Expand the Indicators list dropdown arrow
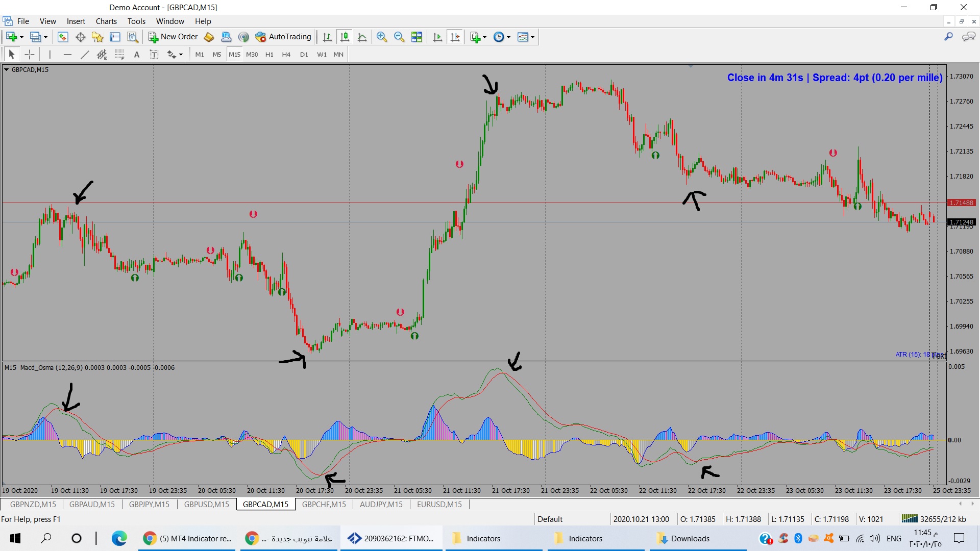 pyautogui.click(x=484, y=37)
